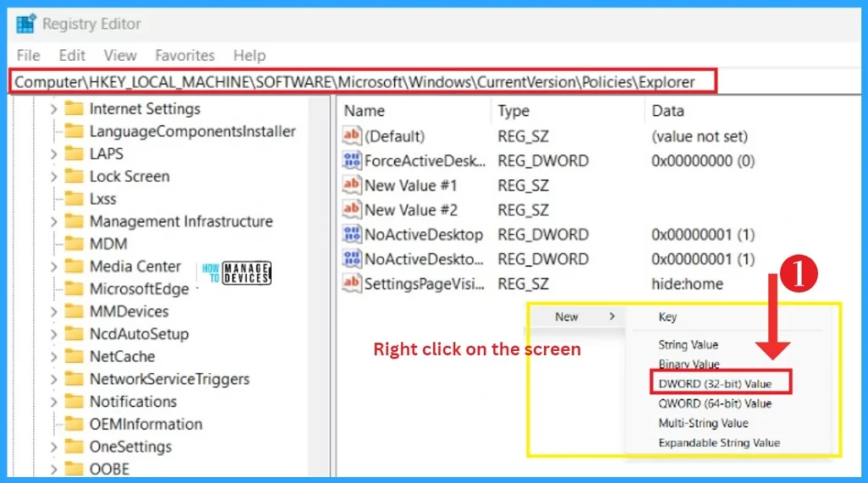Expand the MMDevices key chevron
Image resolution: width=868 pixels, height=483 pixels.
(53, 312)
